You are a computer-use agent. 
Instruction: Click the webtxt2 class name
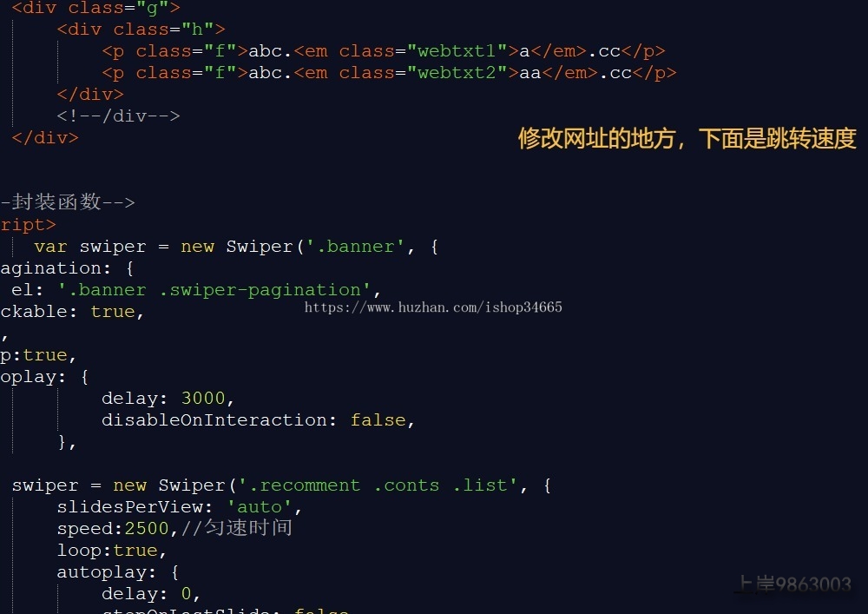[457, 73]
